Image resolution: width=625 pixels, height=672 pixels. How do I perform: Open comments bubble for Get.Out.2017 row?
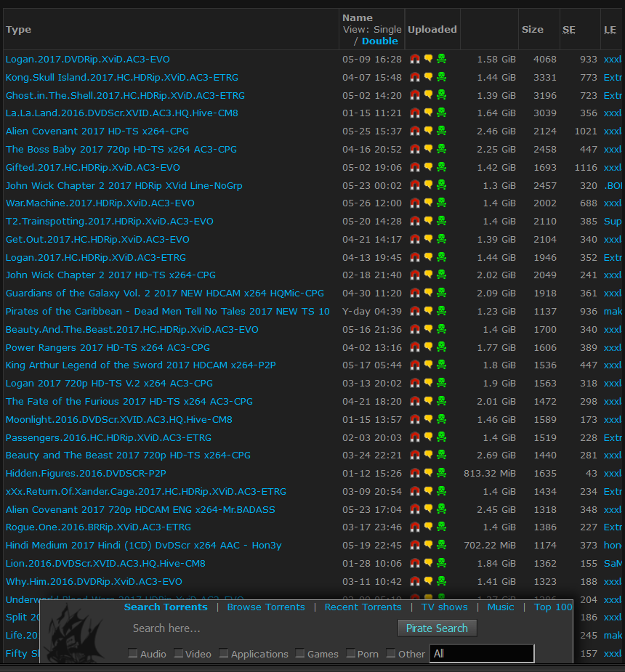[x=428, y=239]
